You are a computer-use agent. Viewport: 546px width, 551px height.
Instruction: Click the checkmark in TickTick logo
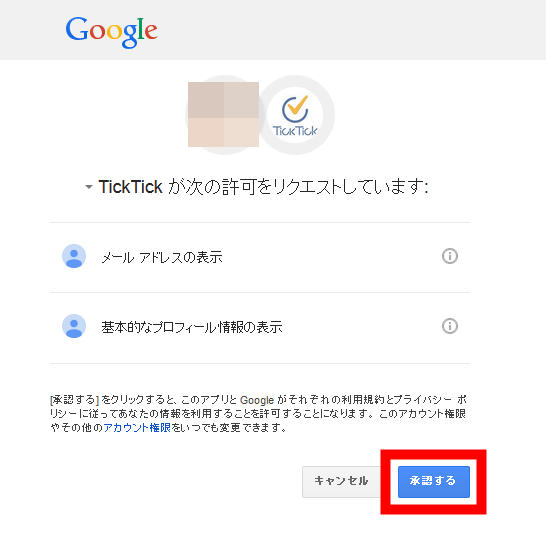pyautogui.click(x=295, y=108)
